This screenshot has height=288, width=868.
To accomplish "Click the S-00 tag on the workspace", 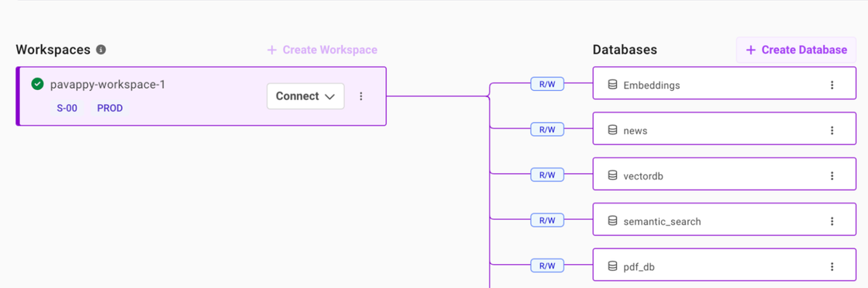I will pyautogui.click(x=67, y=108).
